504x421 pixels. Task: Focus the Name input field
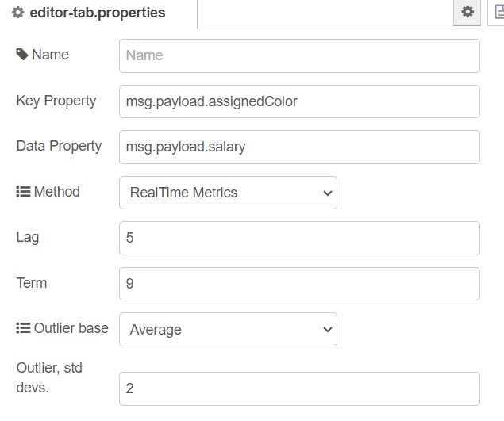(299, 55)
